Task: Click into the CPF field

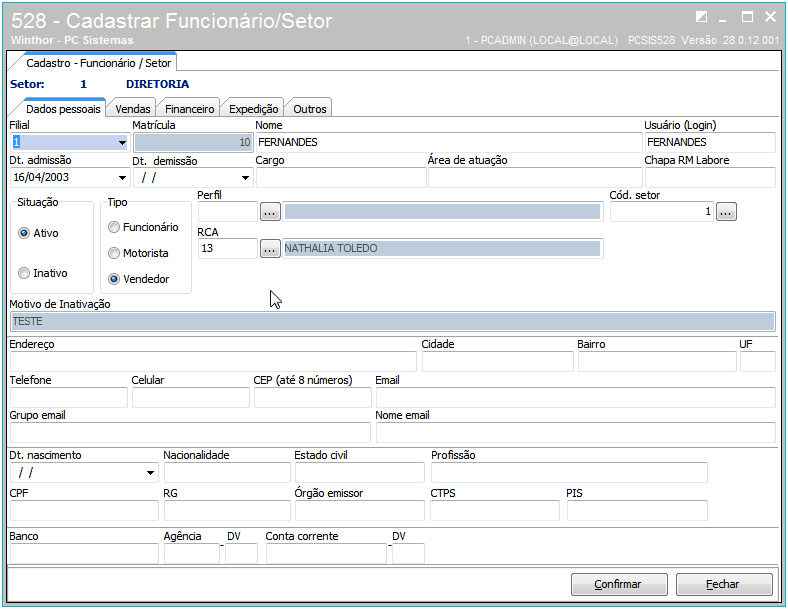Action: 84,511
